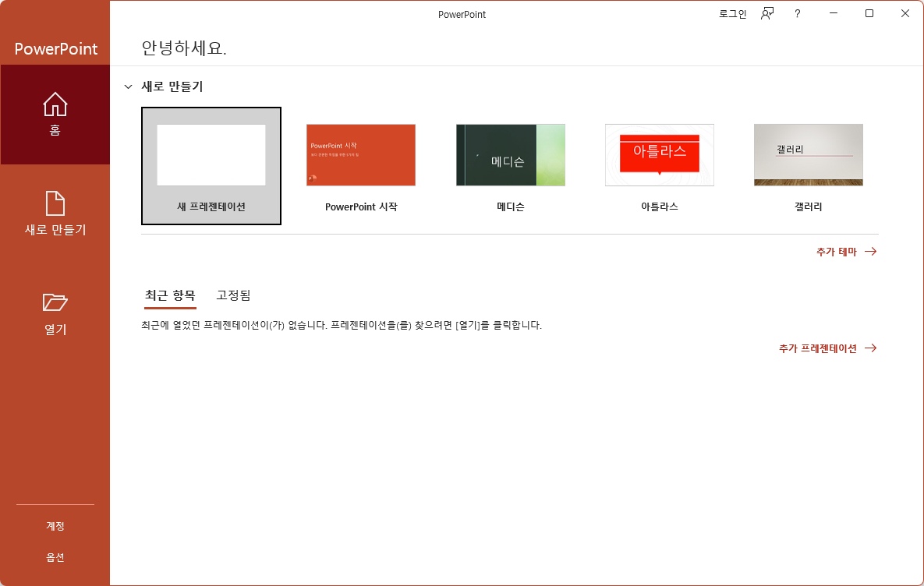The image size is (924, 586).
Task: Minimize the PowerPoint window
Action: click(834, 13)
